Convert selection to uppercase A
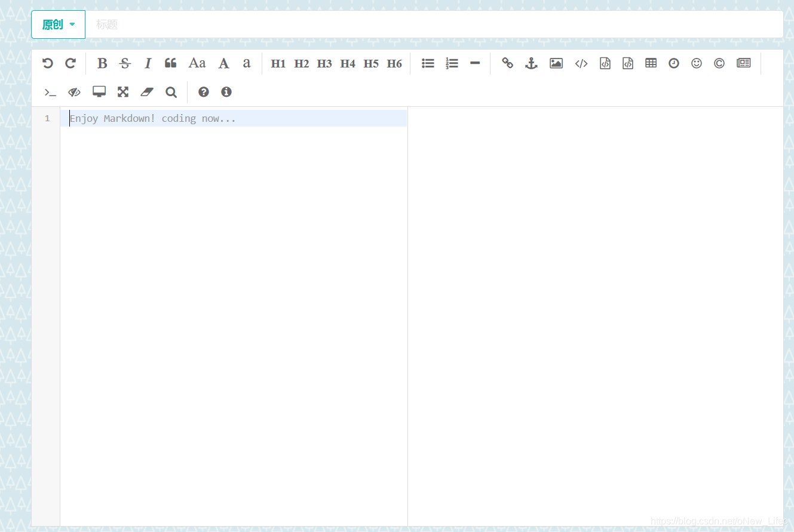 pyautogui.click(x=223, y=63)
